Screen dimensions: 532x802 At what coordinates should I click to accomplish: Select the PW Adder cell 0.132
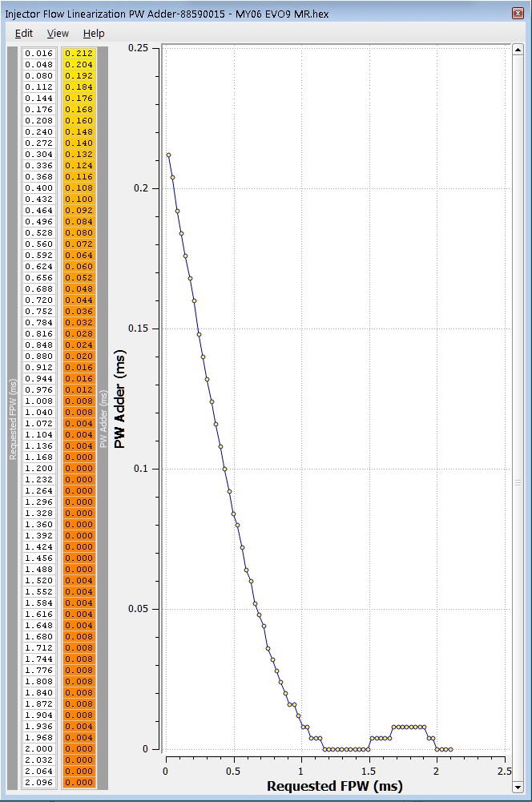pyautogui.click(x=79, y=155)
